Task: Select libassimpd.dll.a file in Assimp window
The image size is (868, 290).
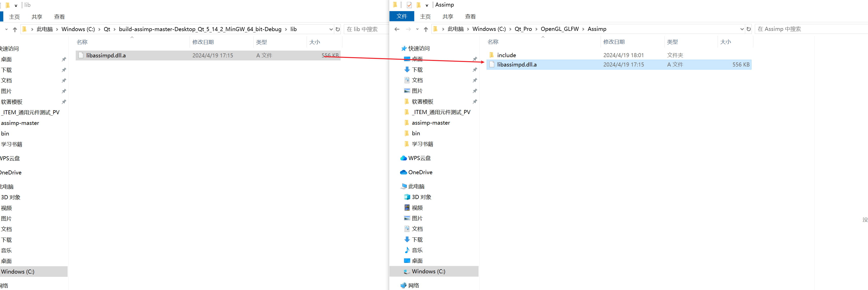Action: pos(619,64)
